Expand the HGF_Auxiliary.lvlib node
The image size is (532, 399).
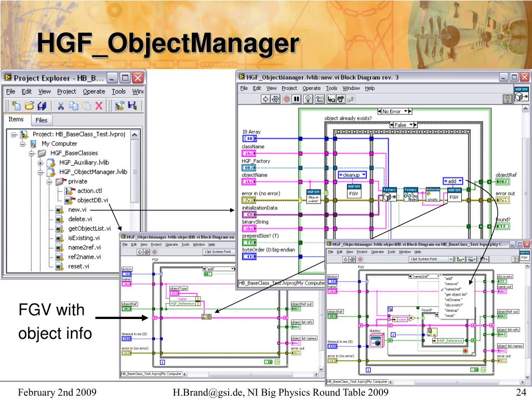point(41,163)
